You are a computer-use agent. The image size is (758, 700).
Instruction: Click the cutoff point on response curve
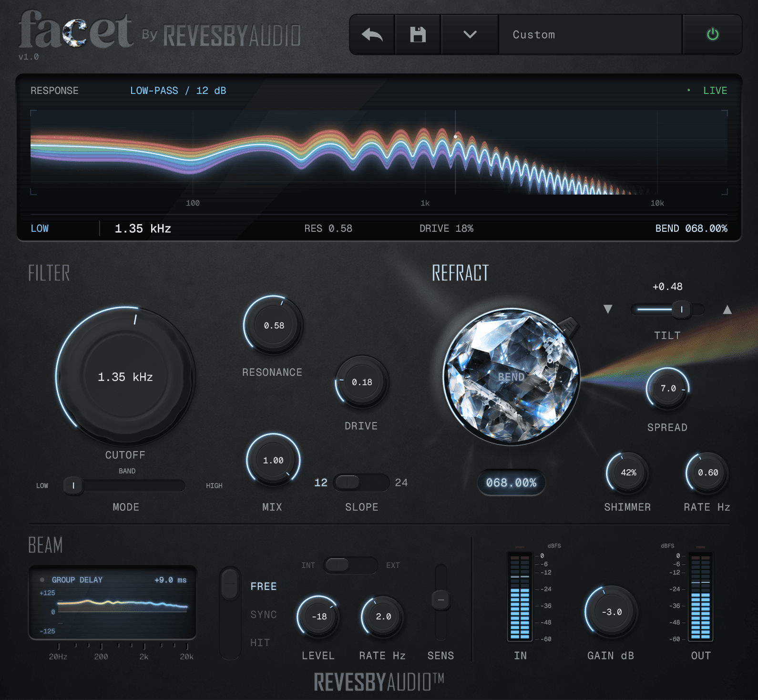[455, 137]
